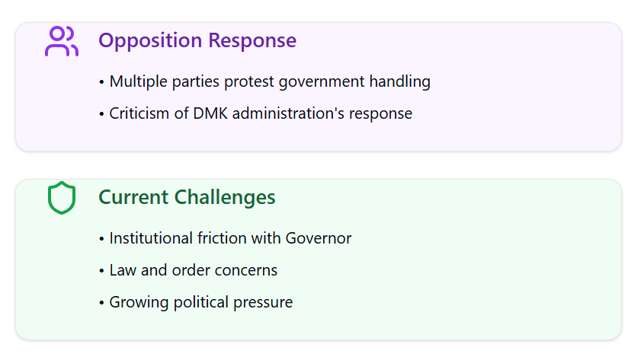This screenshot has height=360, width=644.
Task: Click the word 'pressure' in last bullet
Action: [263, 303]
